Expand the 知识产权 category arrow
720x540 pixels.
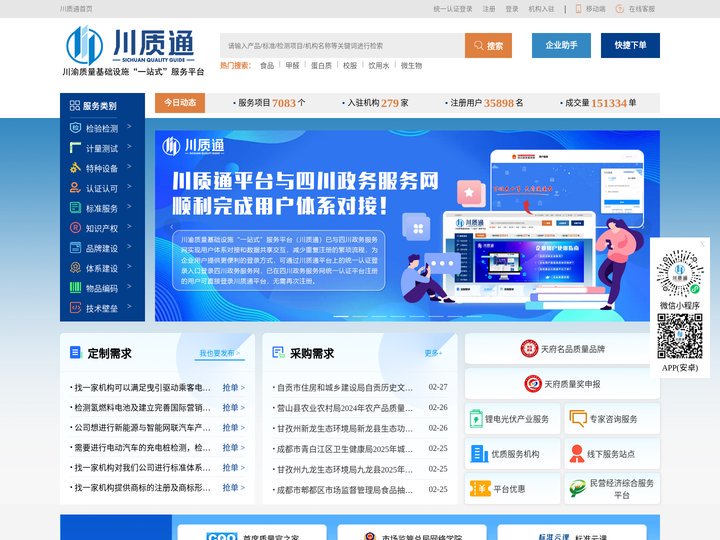[129, 226]
